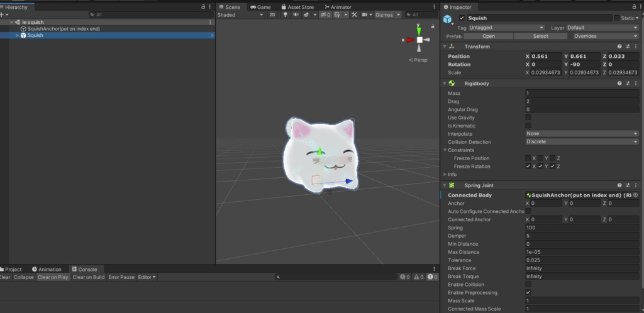
Task: Enable Is Kinematic checkbox
Action: click(x=528, y=126)
